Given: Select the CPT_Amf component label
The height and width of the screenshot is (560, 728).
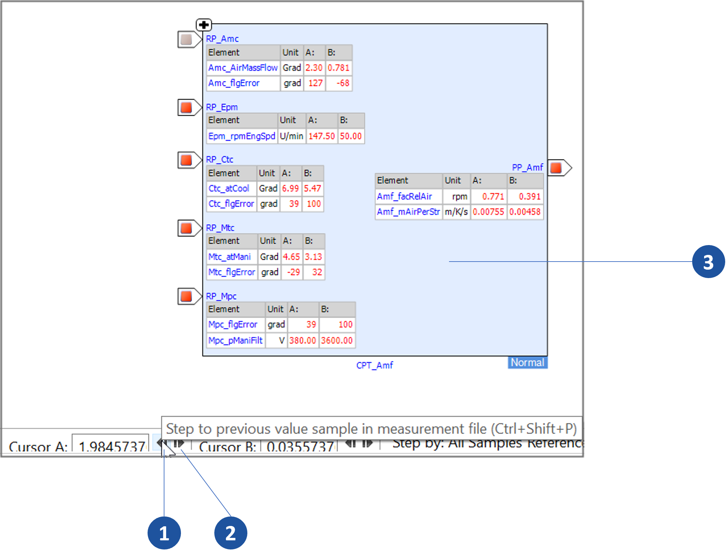Looking at the screenshot, I should [375, 365].
